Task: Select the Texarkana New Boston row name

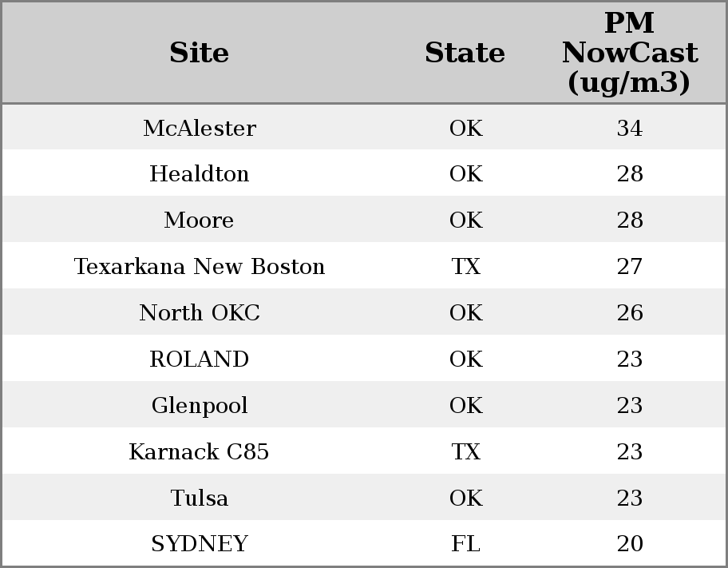Action: [x=200, y=267]
